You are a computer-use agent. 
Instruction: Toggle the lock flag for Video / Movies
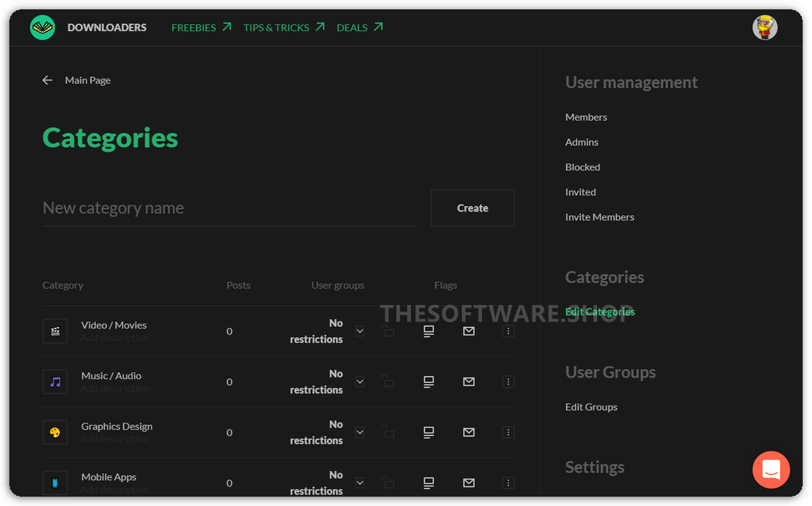tap(388, 331)
